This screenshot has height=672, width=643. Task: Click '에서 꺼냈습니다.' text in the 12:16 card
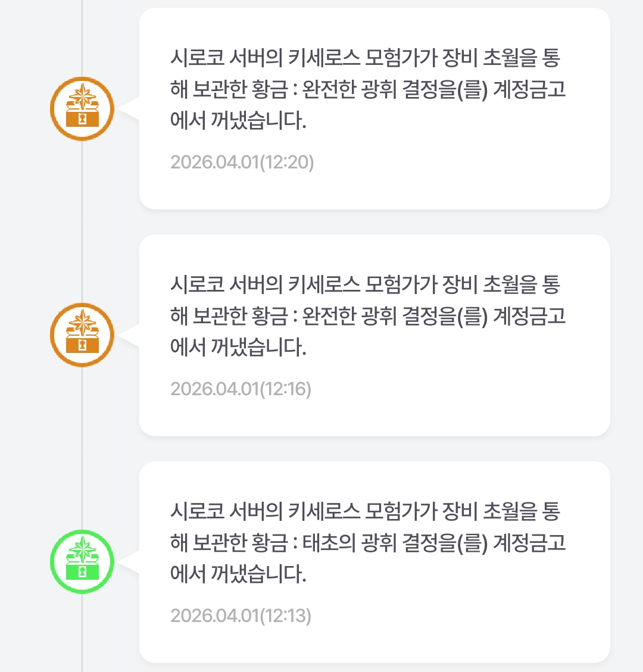coord(238,348)
